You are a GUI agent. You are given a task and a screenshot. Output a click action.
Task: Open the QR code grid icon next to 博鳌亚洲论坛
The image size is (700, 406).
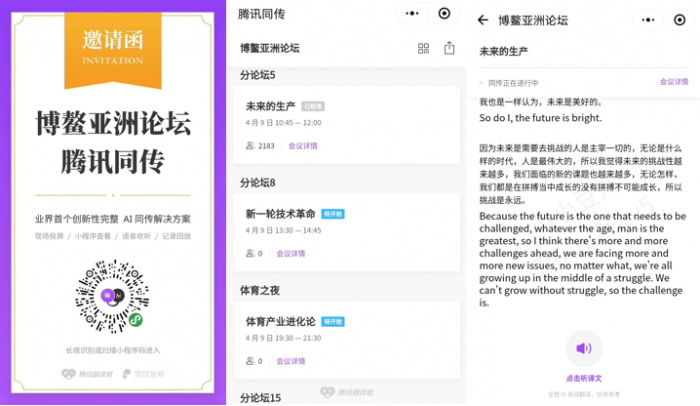click(x=423, y=48)
